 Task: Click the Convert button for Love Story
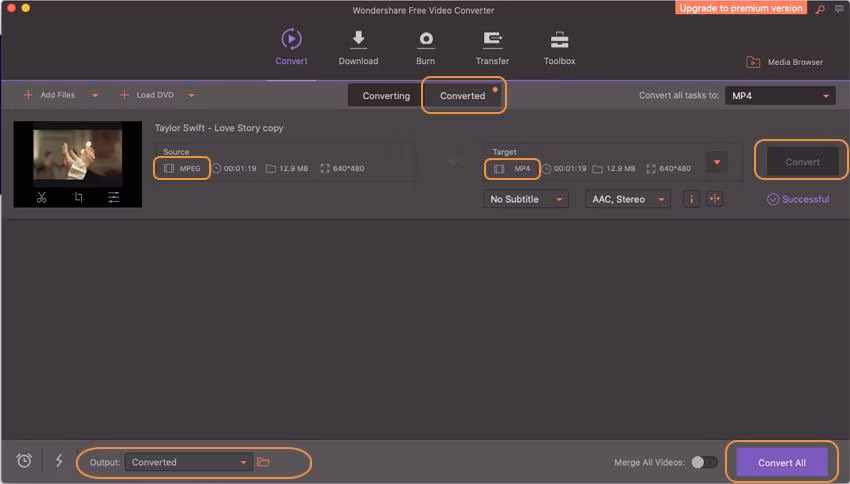coord(802,162)
